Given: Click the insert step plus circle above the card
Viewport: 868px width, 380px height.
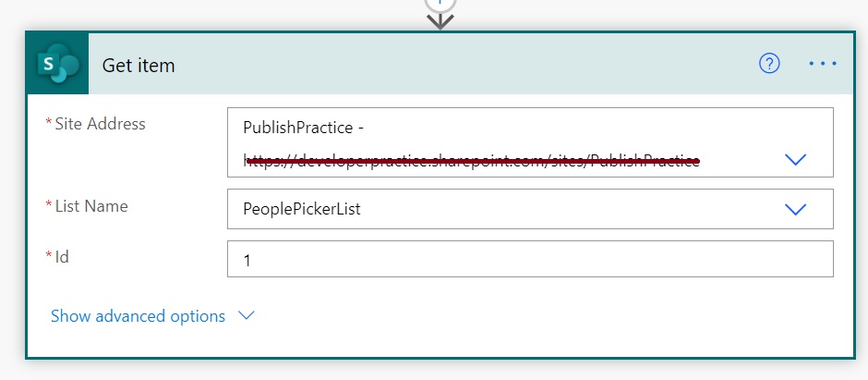Looking at the screenshot, I should click(440, 3).
